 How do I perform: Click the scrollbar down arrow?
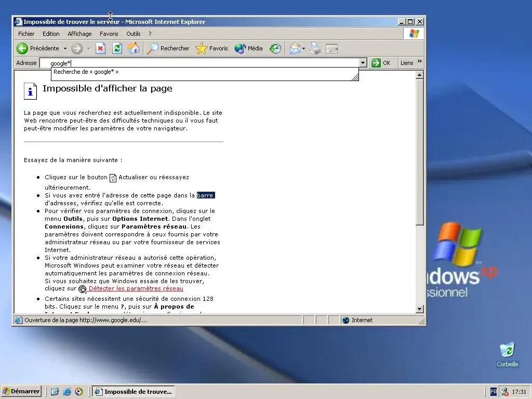pos(420,309)
